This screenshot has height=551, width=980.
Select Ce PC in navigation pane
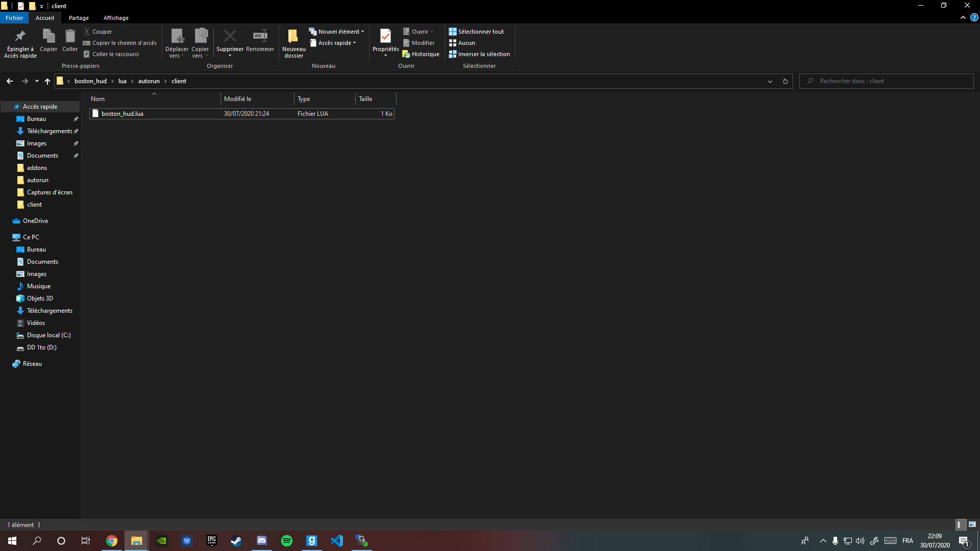pos(31,237)
